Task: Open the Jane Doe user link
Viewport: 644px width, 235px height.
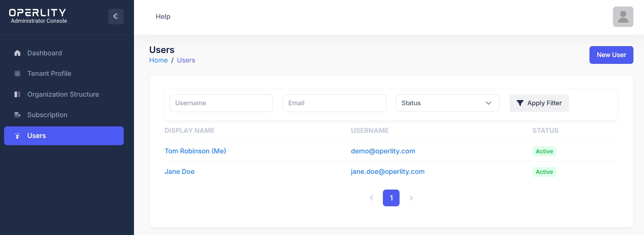Action: click(x=179, y=171)
